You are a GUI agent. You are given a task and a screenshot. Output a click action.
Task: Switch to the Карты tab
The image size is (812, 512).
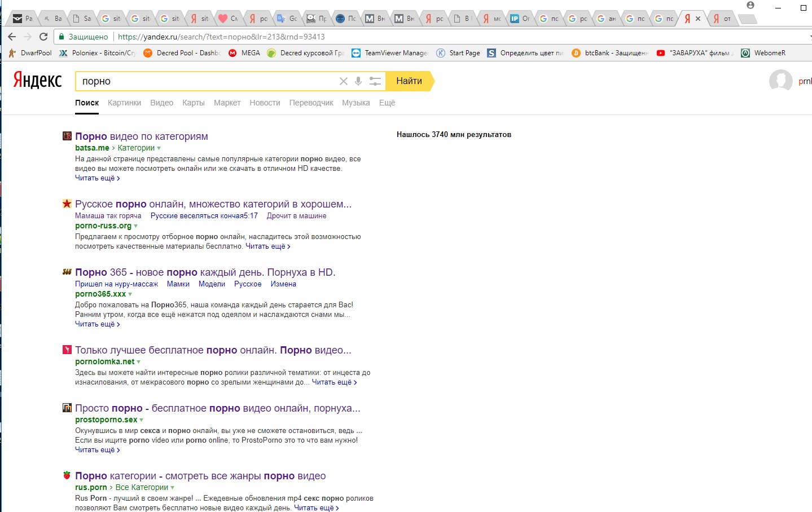click(193, 103)
